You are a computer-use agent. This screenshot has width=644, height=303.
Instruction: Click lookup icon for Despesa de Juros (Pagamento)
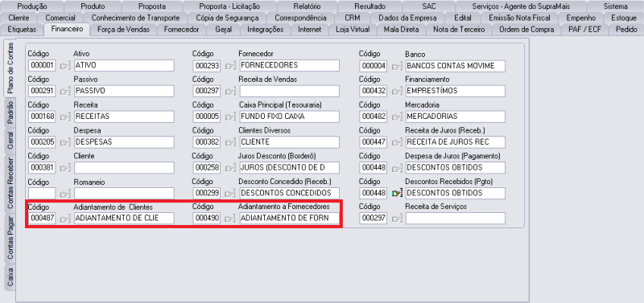(x=396, y=168)
